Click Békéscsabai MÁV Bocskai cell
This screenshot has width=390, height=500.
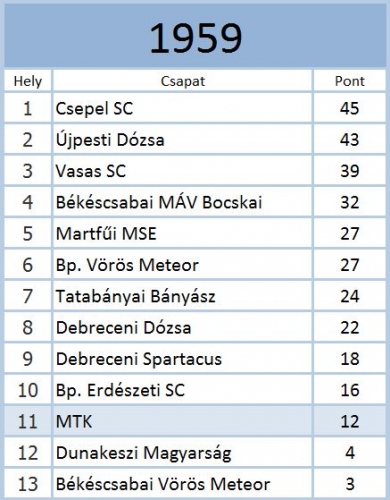[182, 202]
